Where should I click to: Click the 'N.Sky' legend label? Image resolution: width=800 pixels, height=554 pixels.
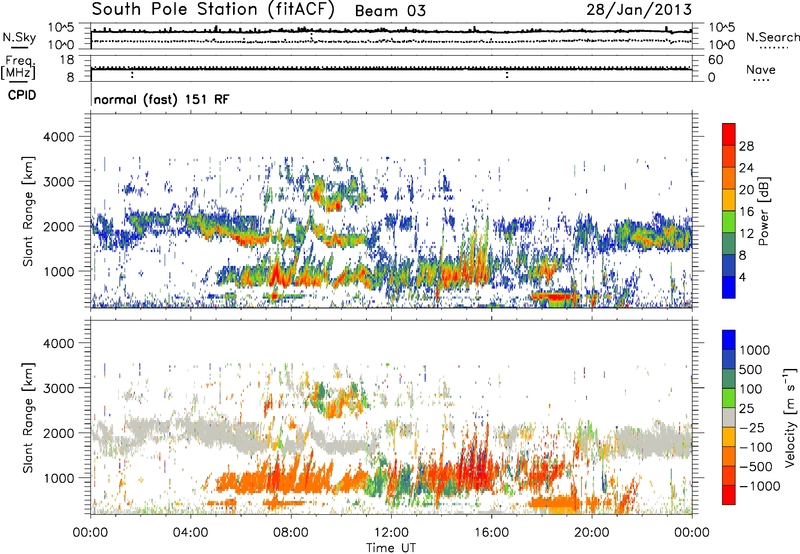(x=19, y=37)
